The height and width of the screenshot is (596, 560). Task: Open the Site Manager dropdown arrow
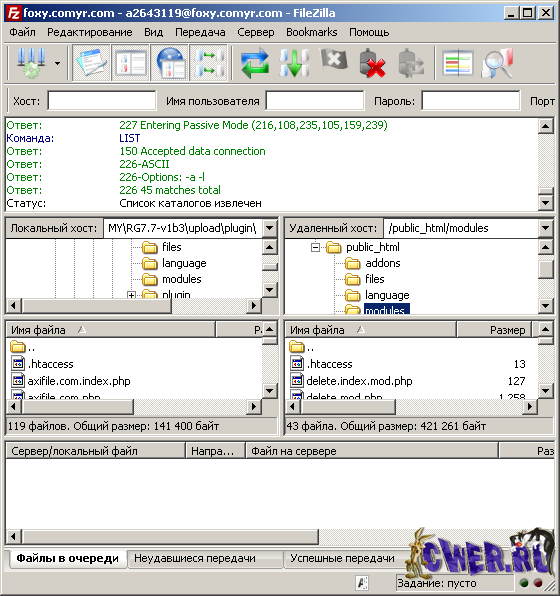coord(57,63)
